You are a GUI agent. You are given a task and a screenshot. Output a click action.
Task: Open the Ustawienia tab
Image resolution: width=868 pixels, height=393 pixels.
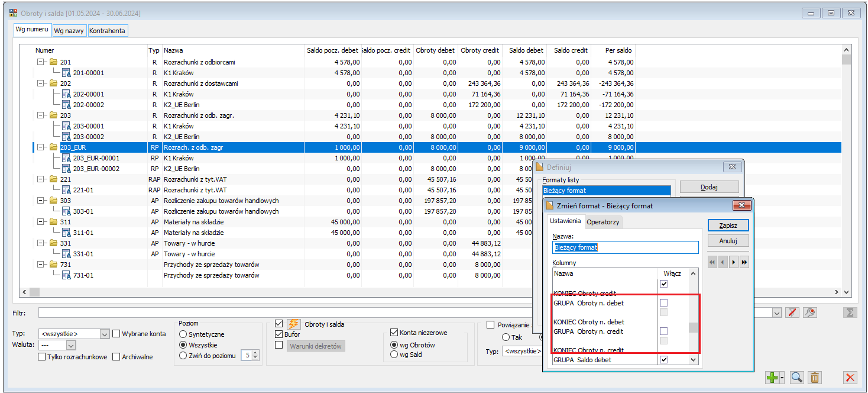[x=565, y=221]
